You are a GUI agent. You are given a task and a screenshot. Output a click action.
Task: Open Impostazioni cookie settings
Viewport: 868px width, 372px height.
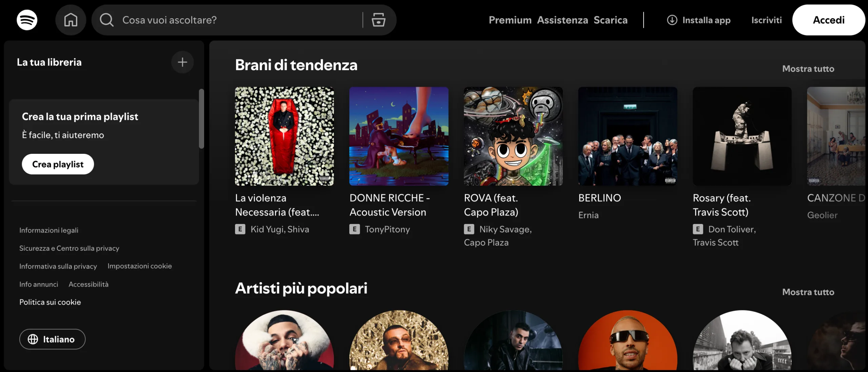coord(140,266)
